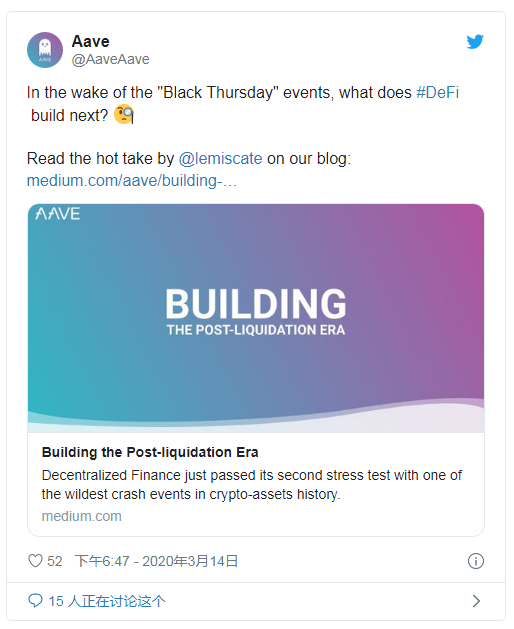The width and height of the screenshot is (514, 629).
Task: Open the 'Building the Post-liquidation Era' card title
Action: click(150, 452)
